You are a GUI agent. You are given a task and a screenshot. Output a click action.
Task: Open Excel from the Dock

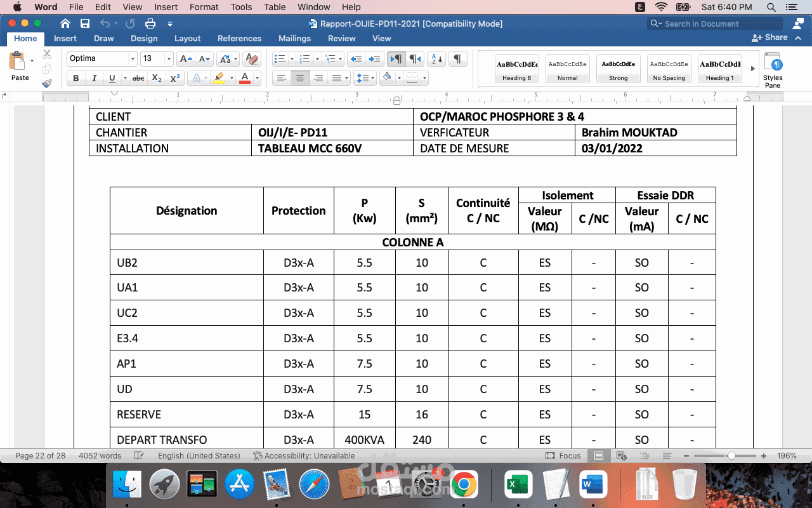pos(518,486)
